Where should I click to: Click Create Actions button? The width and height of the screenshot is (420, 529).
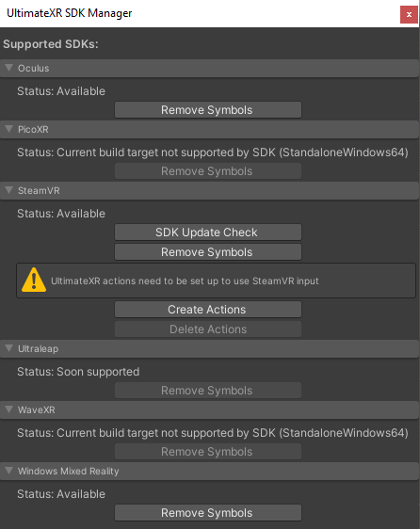pos(208,310)
